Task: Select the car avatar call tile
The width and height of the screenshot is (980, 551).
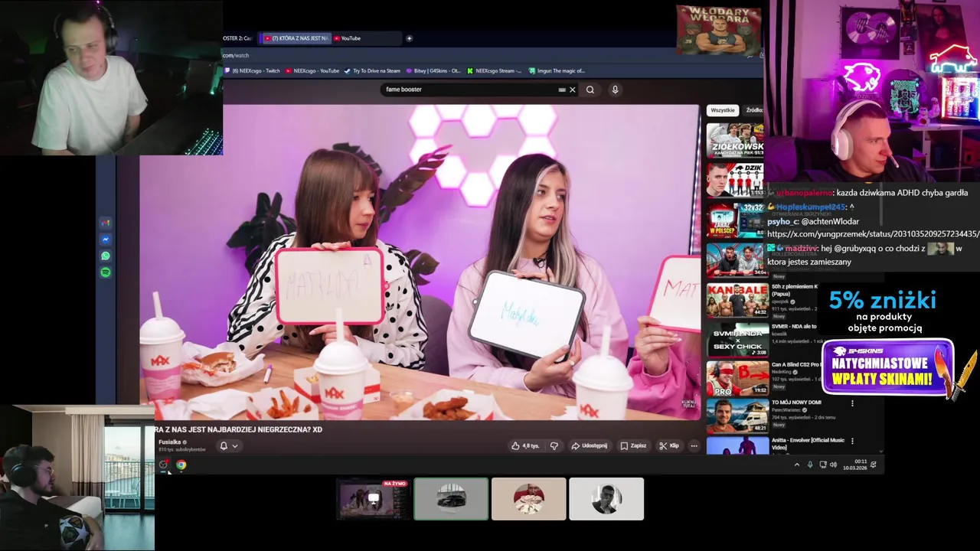Action: coord(451,499)
